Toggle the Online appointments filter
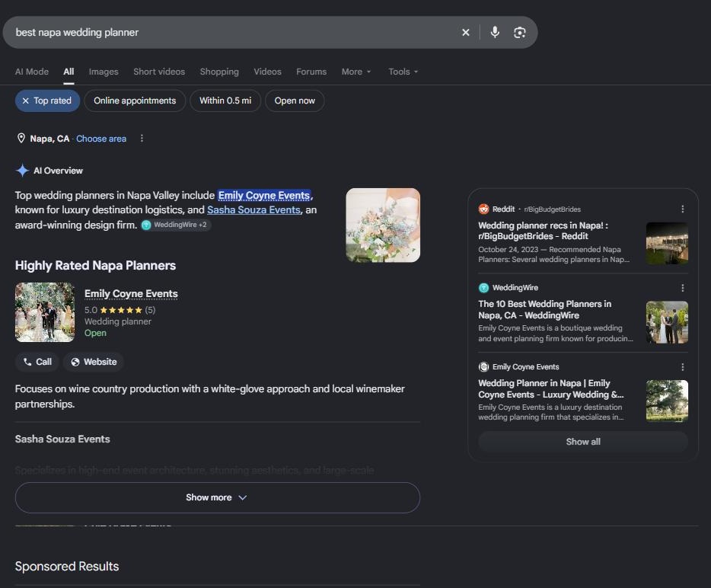This screenshot has height=588, width=711. click(x=135, y=101)
